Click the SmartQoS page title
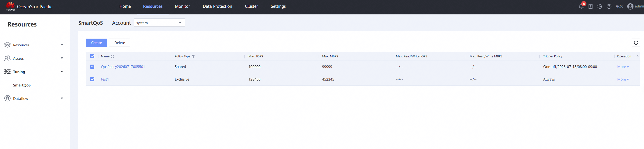The image size is (644, 149). pyautogui.click(x=90, y=23)
